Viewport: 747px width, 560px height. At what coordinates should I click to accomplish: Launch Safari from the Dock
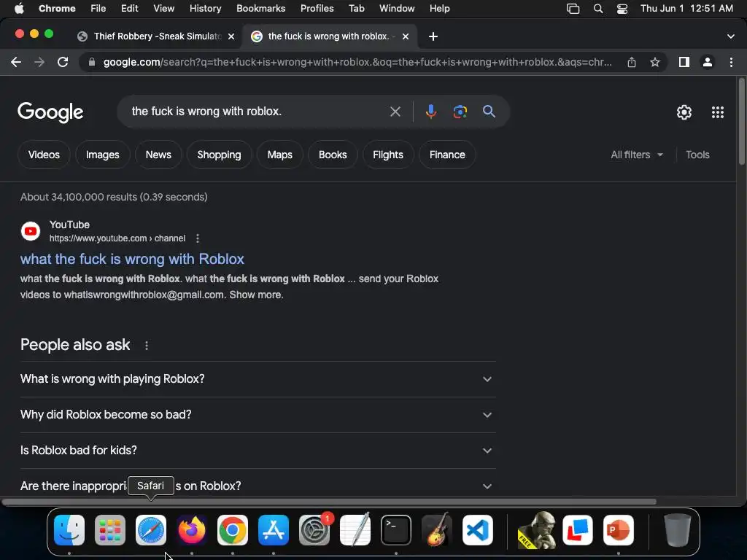click(150, 530)
